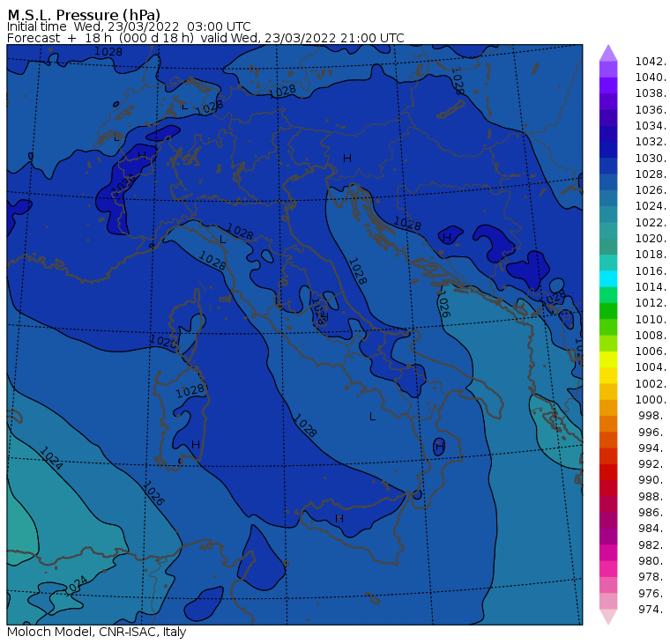670x644 pixels.
Task: Click orange legend band between 998 and 1000
Action: coord(608,408)
